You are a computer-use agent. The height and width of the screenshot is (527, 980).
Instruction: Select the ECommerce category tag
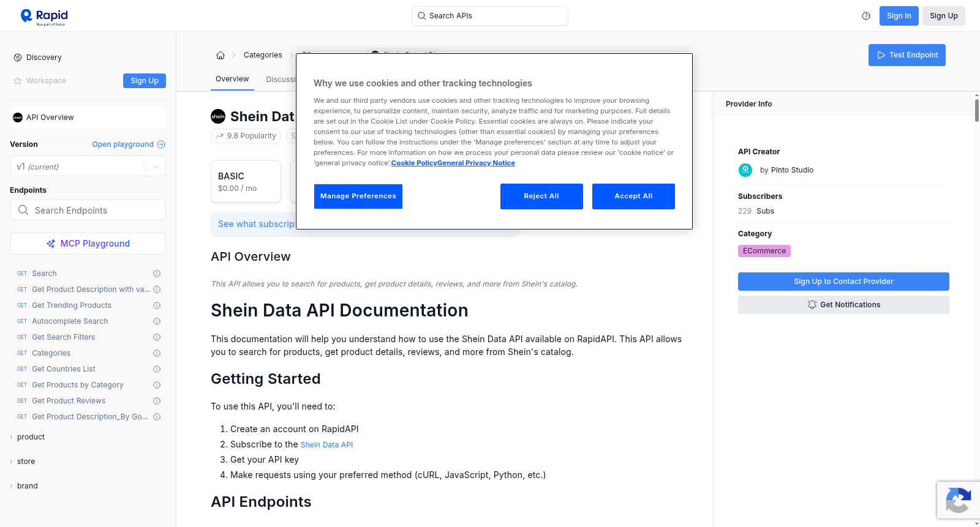tap(764, 251)
